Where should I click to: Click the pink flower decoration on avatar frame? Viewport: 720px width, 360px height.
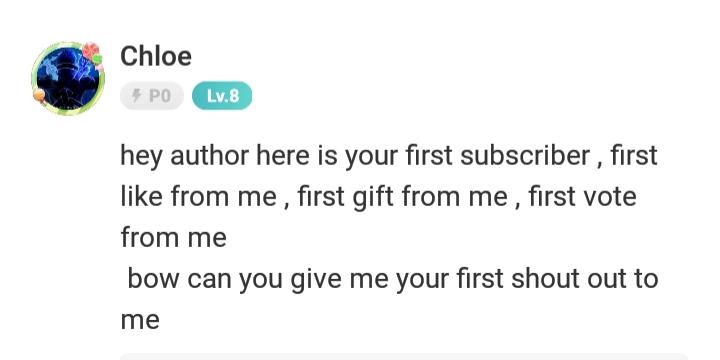(90, 51)
